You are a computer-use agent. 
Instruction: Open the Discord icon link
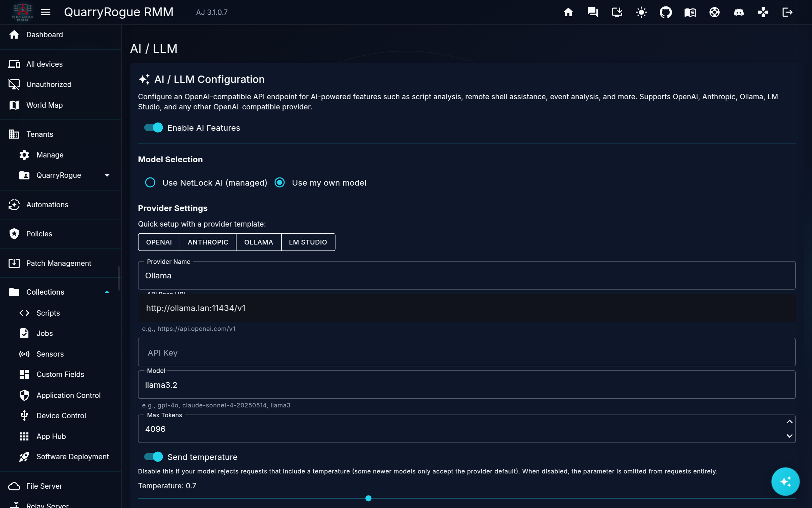[x=739, y=12]
